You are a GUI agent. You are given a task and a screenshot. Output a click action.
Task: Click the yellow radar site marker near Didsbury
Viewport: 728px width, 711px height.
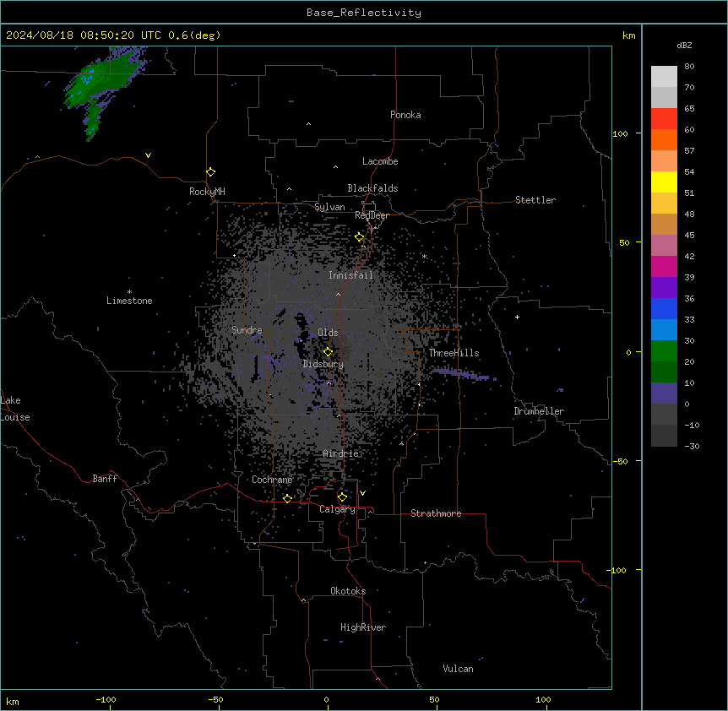328,352
